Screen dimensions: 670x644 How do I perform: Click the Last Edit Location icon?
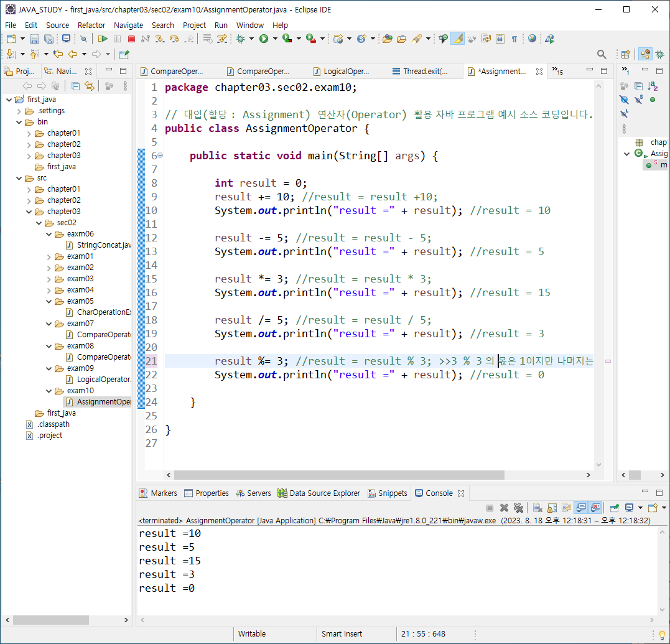coord(58,54)
